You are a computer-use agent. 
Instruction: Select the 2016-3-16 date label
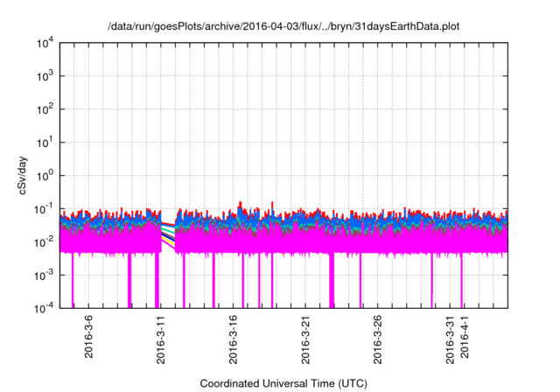point(233,339)
